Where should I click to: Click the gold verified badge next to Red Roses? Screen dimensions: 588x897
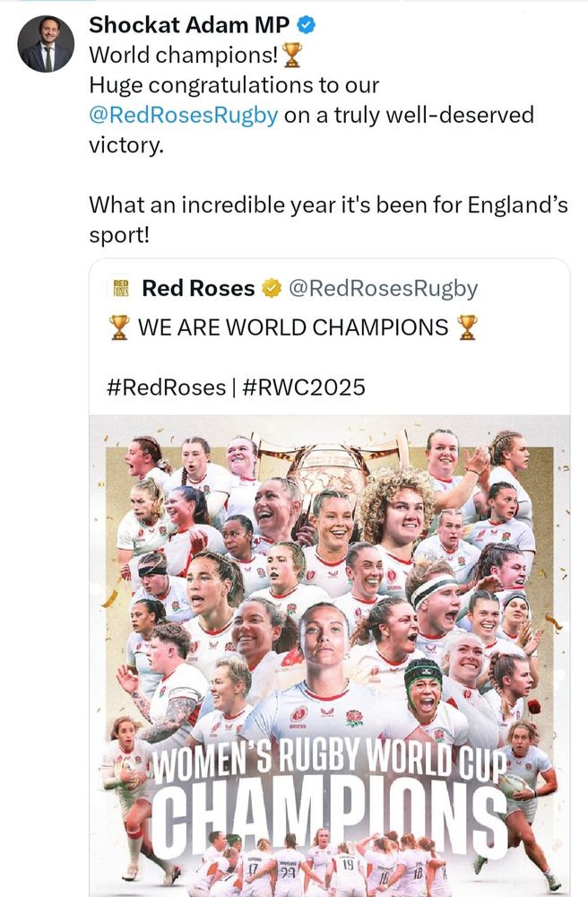[272, 288]
